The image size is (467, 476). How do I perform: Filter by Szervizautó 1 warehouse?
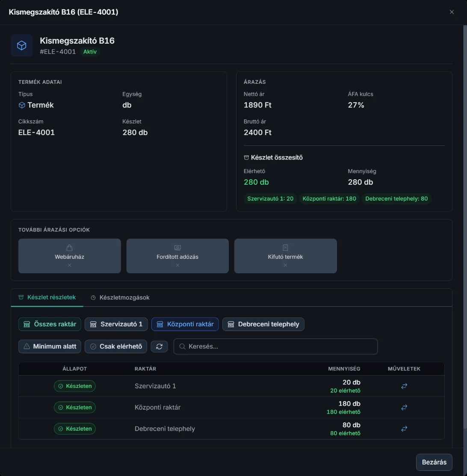coord(116,324)
